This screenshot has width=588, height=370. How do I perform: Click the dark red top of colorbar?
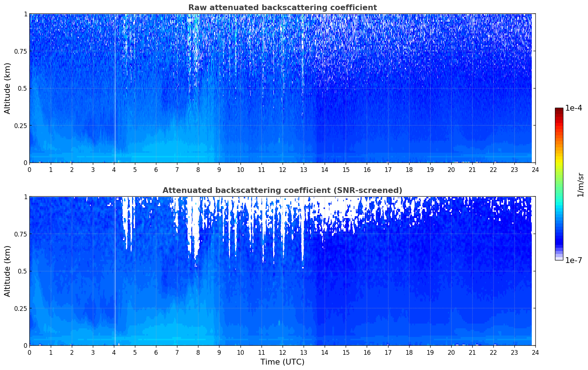pyautogui.click(x=559, y=110)
